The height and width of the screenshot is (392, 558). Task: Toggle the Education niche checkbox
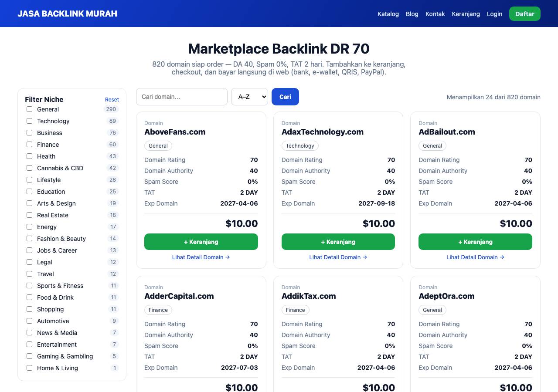(x=29, y=192)
